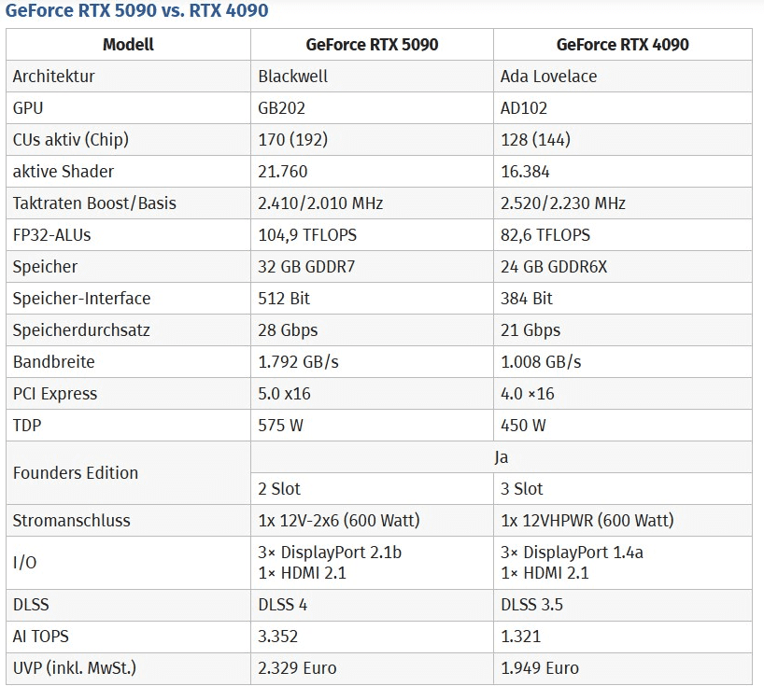This screenshot has width=764, height=700.
Task: Select the '2.410/2.010 MHz' cell
Action: click(320, 203)
